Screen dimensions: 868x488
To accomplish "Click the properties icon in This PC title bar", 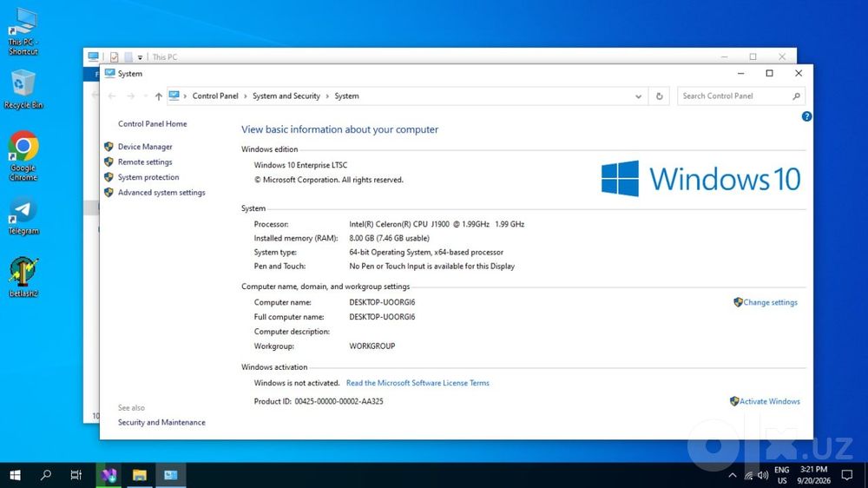I will [114, 57].
